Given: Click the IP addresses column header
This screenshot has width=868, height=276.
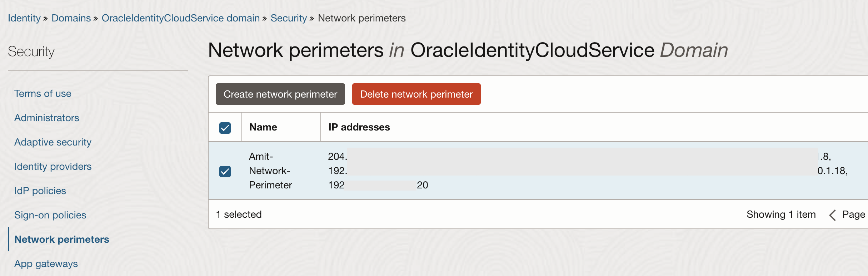Looking at the screenshot, I should click(359, 127).
